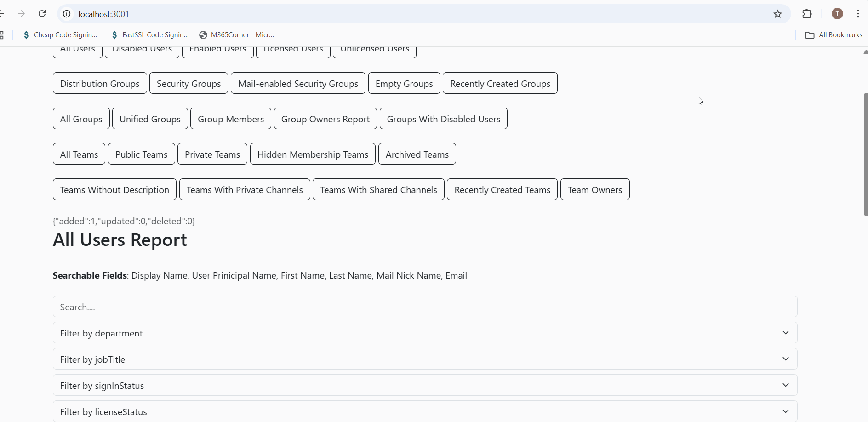The width and height of the screenshot is (868, 422).
Task: Click the Search input field
Action: (425, 307)
